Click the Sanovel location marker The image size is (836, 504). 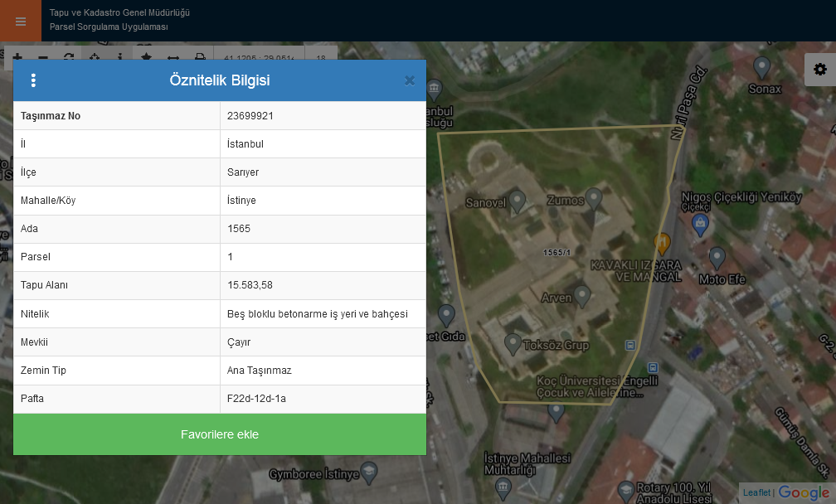click(x=518, y=200)
